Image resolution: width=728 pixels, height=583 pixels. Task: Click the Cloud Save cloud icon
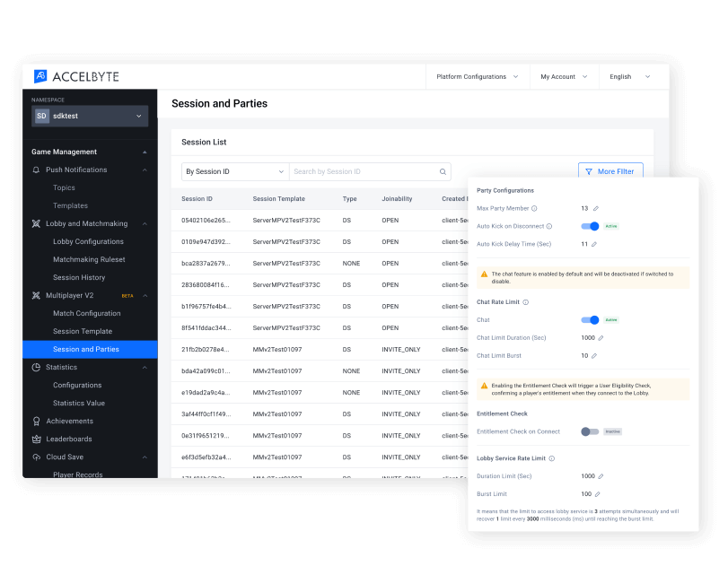[36, 457]
